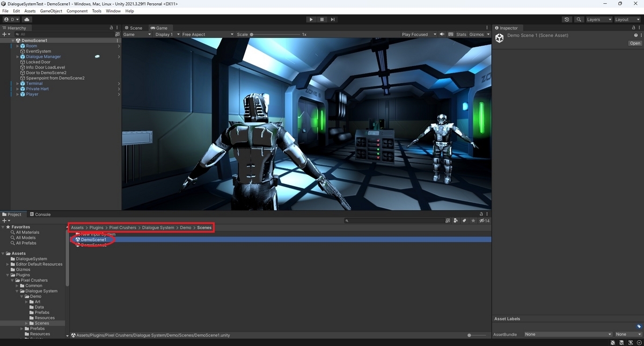Select DemoScene2 asset in Project list
This screenshot has height=346, width=644.
tap(93, 245)
